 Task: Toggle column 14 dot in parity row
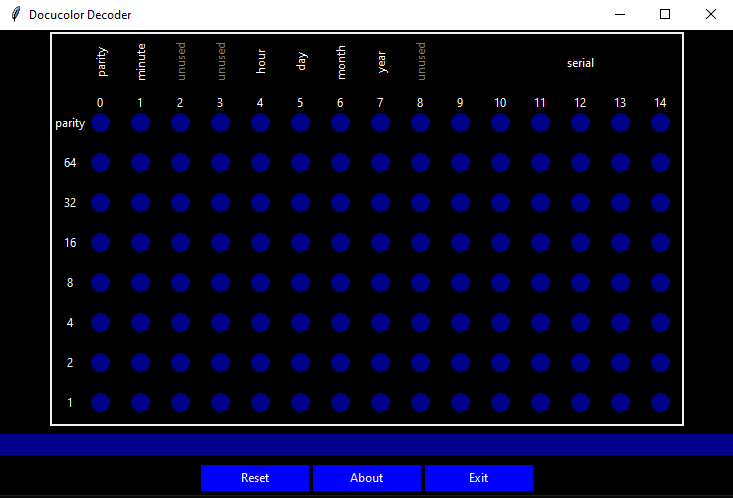tap(660, 123)
